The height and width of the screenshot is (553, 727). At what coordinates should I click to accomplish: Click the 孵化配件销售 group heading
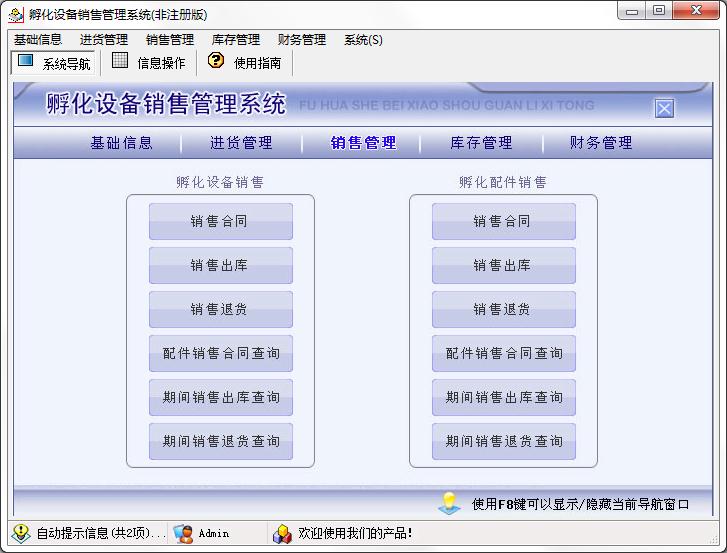(x=503, y=182)
